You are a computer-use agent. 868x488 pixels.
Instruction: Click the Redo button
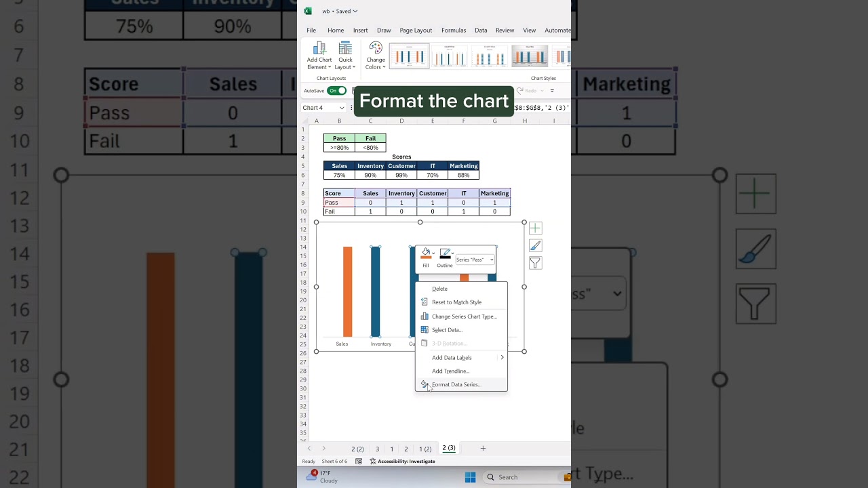527,91
